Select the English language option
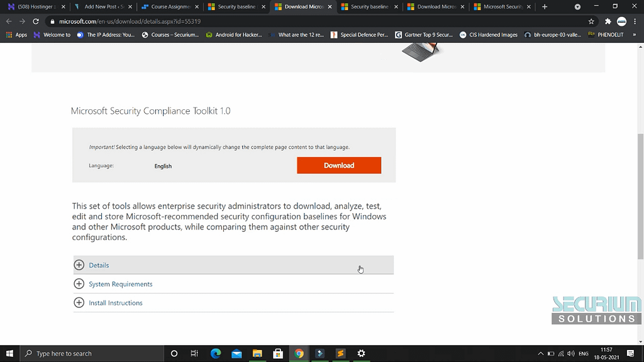 163,166
